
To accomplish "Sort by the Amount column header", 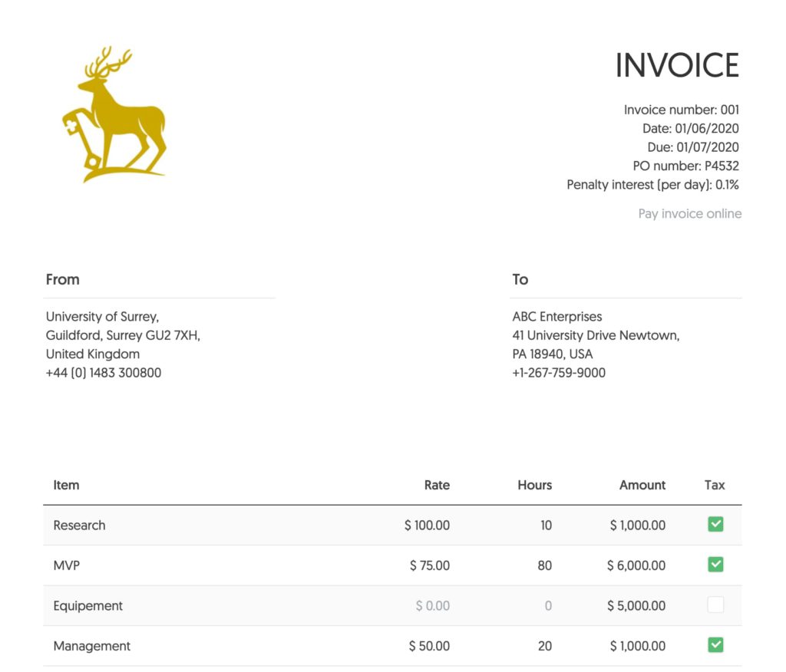I will click(x=642, y=485).
